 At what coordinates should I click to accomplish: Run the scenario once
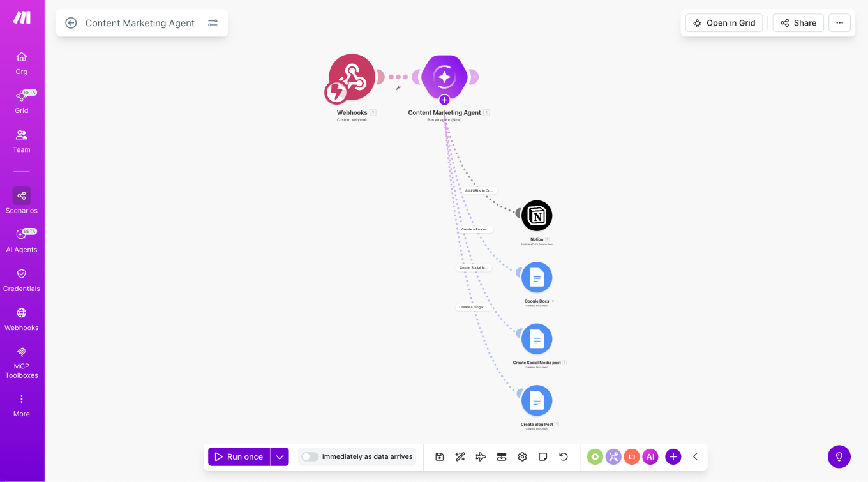click(x=239, y=456)
